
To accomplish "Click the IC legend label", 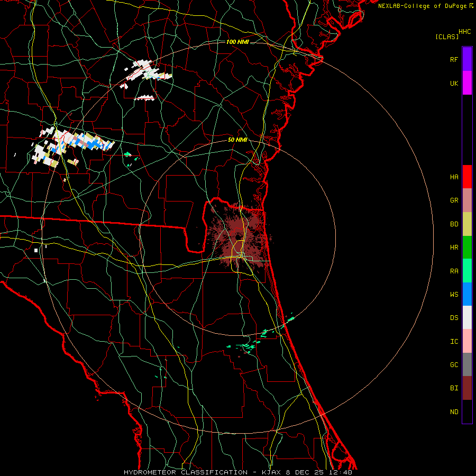I will 454,342.
